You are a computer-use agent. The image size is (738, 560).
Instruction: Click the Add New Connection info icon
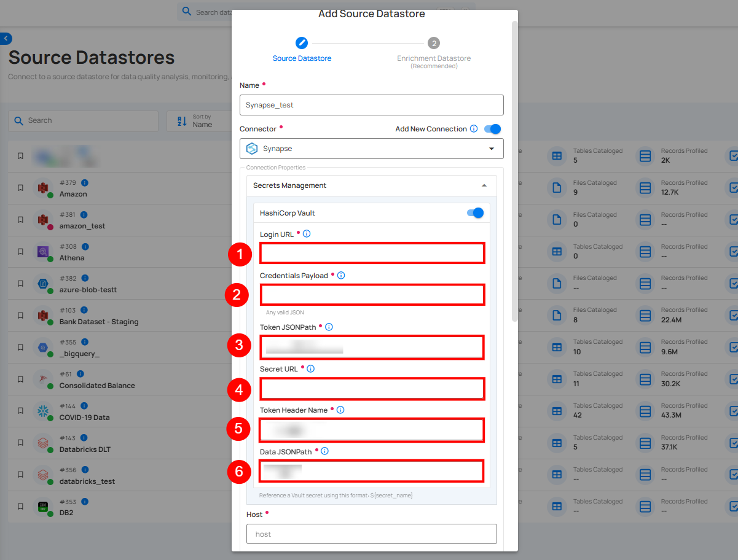474,129
